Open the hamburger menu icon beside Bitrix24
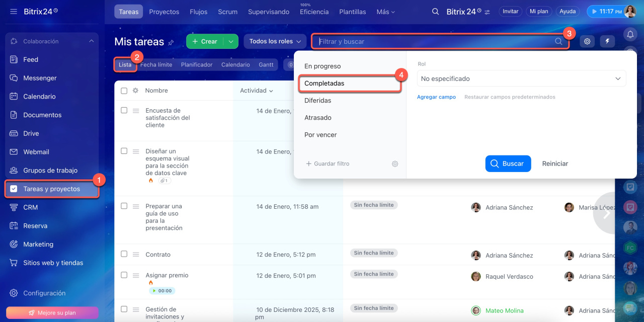Image resolution: width=644 pixels, height=322 pixels. 14,11
